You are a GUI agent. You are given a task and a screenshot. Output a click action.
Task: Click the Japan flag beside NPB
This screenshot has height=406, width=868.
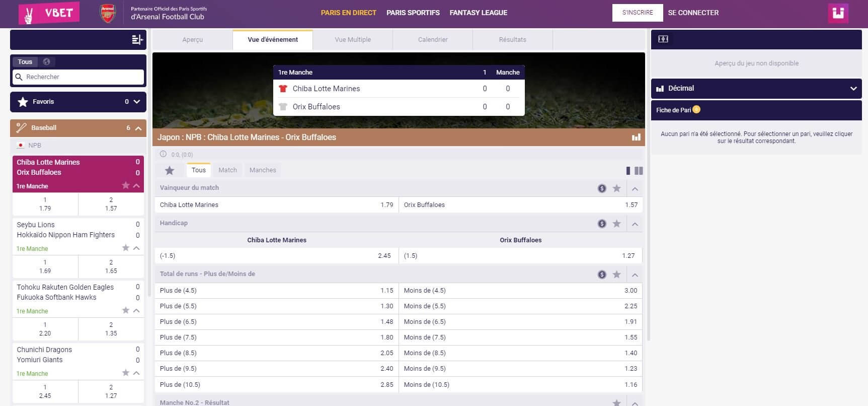coord(21,145)
